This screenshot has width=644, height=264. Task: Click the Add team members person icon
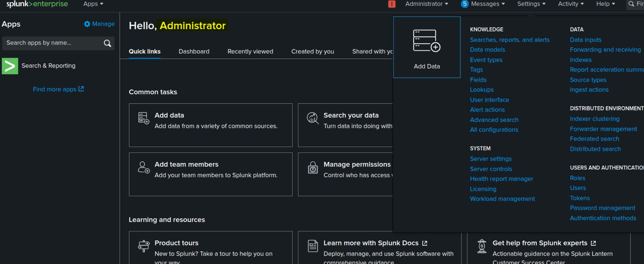pos(144,167)
